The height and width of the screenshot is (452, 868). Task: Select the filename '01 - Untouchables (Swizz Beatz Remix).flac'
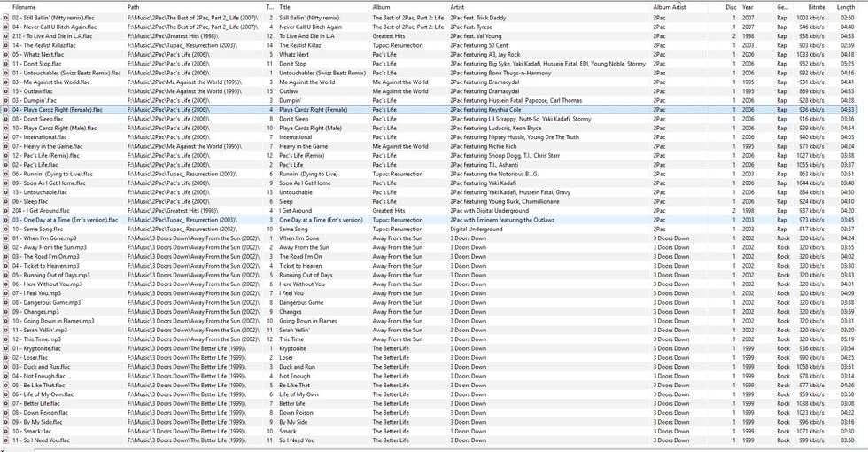coord(66,73)
